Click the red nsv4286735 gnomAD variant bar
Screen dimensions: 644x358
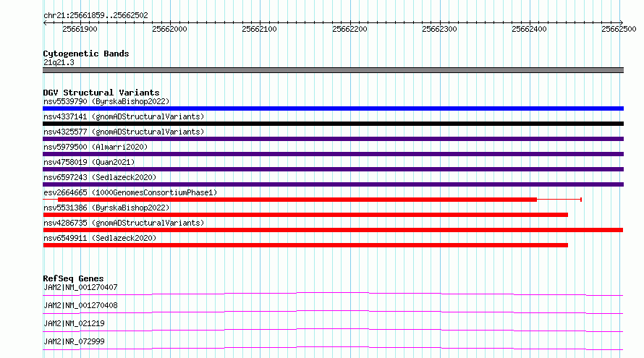pyautogui.click(x=333, y=230)
